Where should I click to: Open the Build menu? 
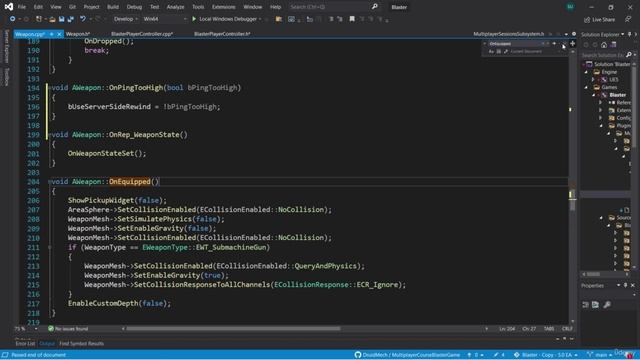[x=113, y=7]
